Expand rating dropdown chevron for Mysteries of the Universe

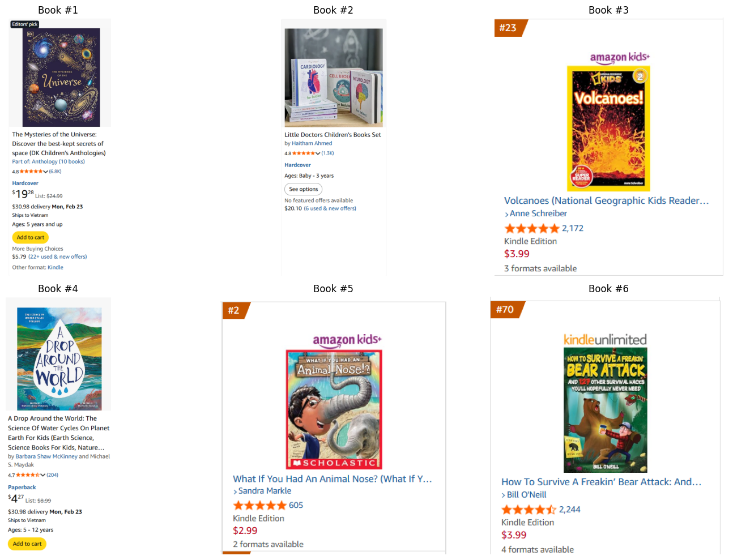(46, 171)
